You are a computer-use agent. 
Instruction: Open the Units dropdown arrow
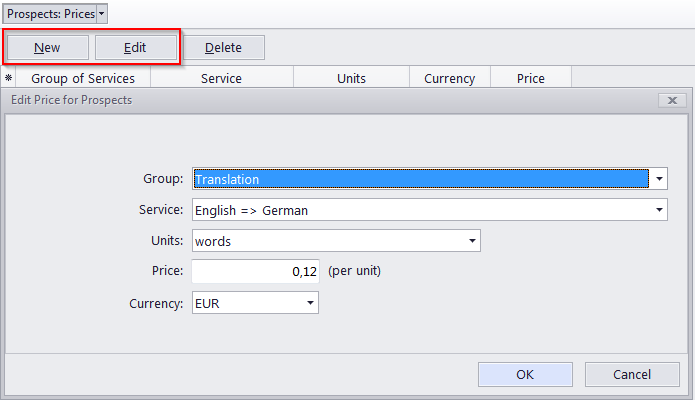pos(472,241)
